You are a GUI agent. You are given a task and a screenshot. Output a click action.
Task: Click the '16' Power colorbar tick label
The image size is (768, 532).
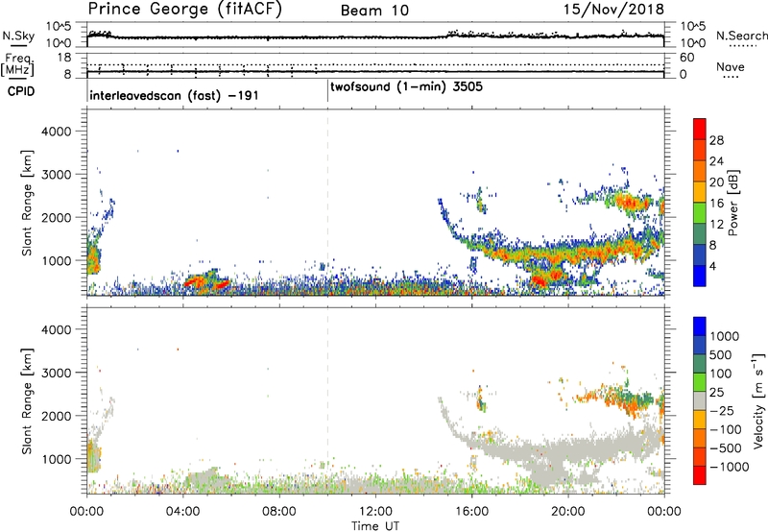tap(716, 204)
